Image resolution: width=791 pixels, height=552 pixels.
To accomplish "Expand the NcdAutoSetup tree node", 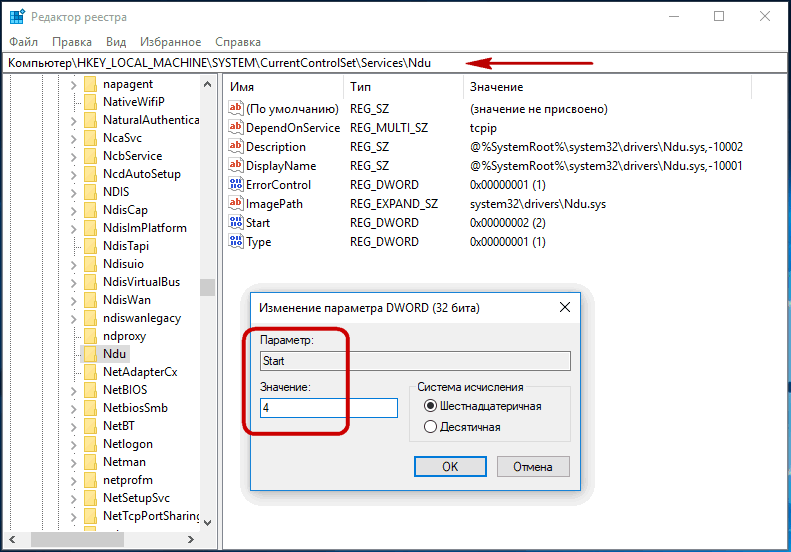I will coord(74,175).
